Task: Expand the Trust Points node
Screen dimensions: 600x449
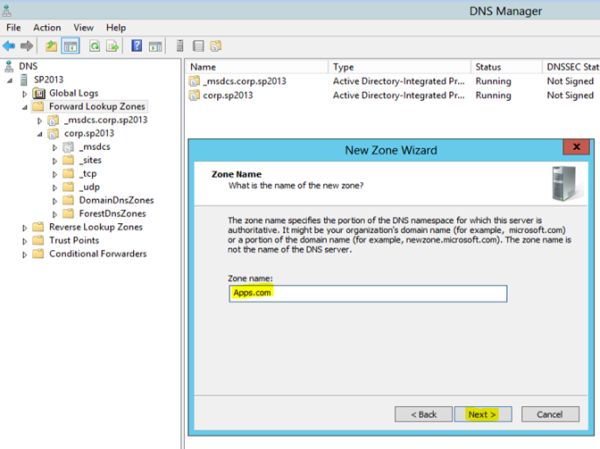Action: pos(24,242)
